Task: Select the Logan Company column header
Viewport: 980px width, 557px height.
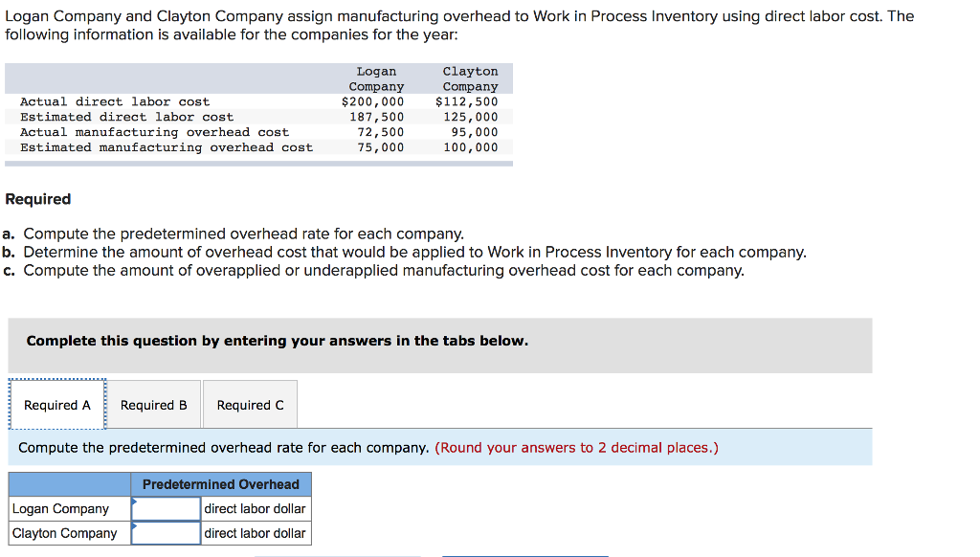Action: tap(375, 78)
